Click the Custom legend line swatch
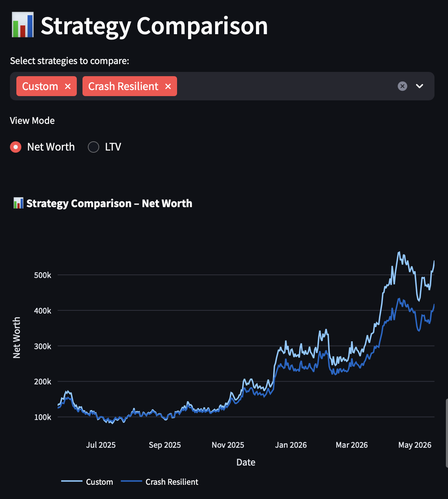This screenshot has width=448, height=499. [72, 481]
